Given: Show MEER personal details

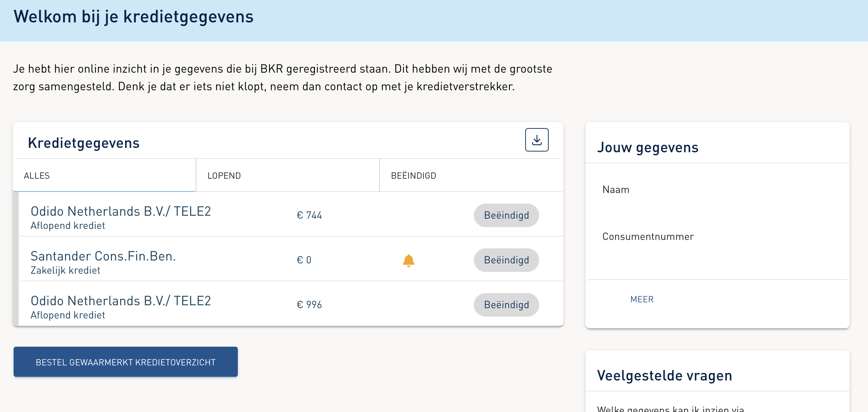Looking at the screenshot, I should 642,299.
